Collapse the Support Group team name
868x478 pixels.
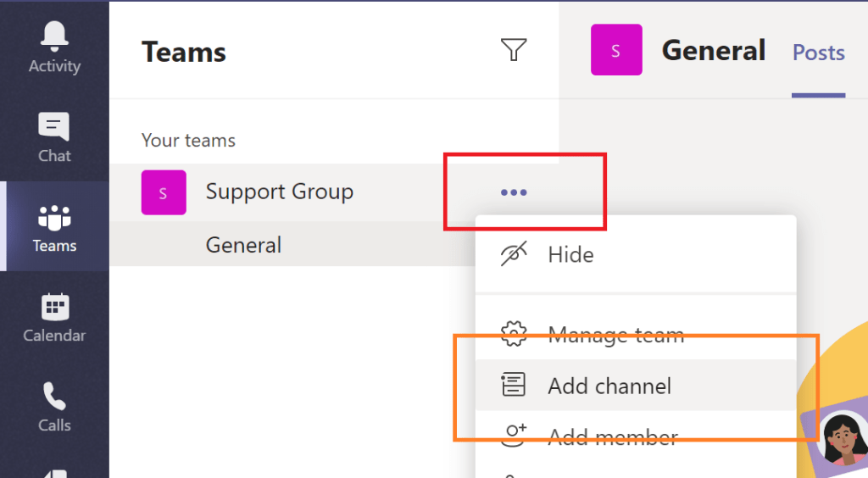[x=279, y=192]
